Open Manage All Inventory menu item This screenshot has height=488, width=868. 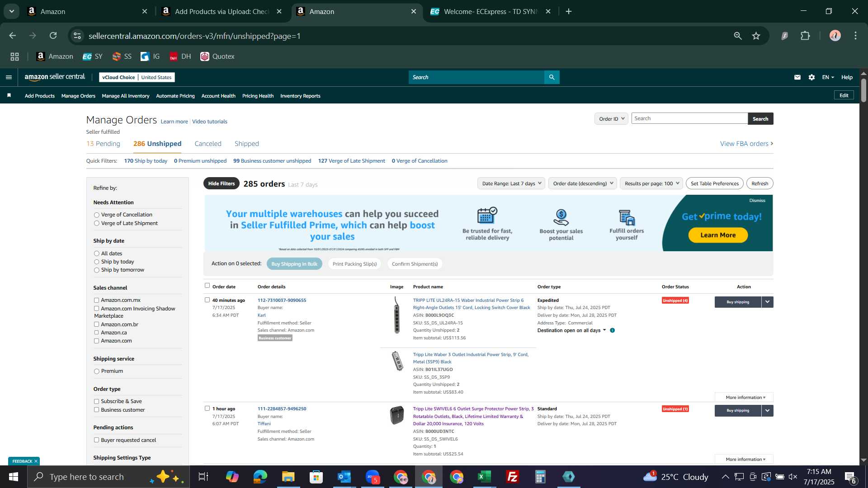point(126,96)
